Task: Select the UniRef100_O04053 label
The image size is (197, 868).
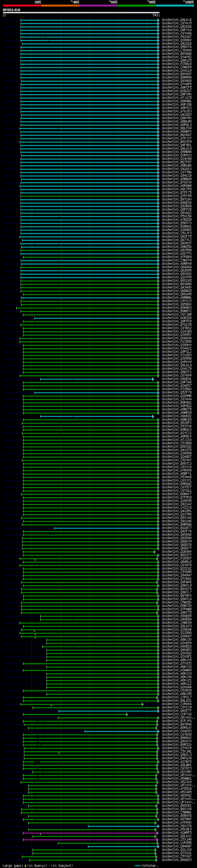Action: (177, 731)
